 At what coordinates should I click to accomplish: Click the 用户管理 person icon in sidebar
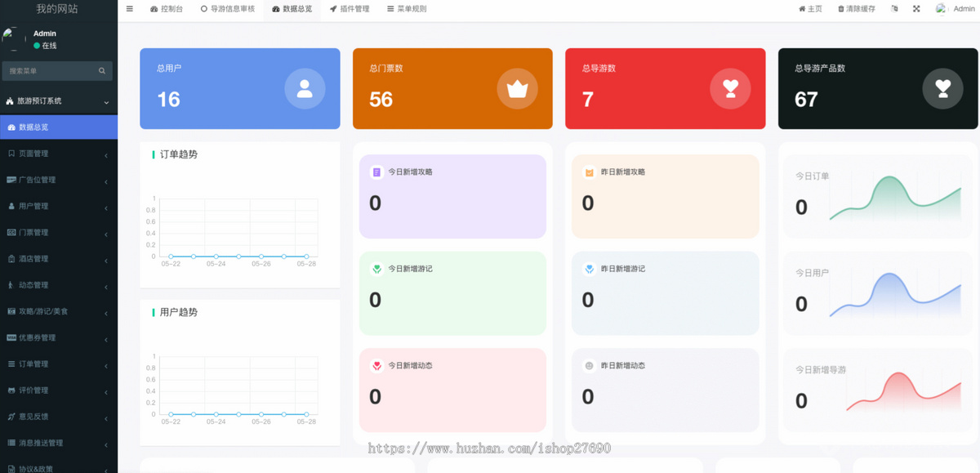click(11, 206)
